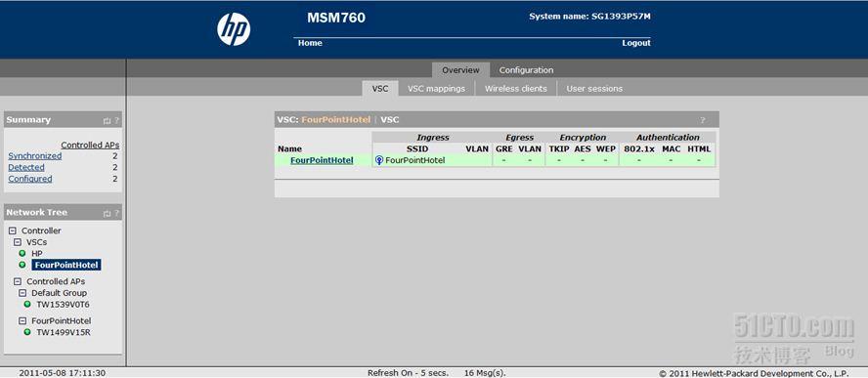Click the Logout link
Viewport: 868px width, 378px height.
[x=636, y=43]
